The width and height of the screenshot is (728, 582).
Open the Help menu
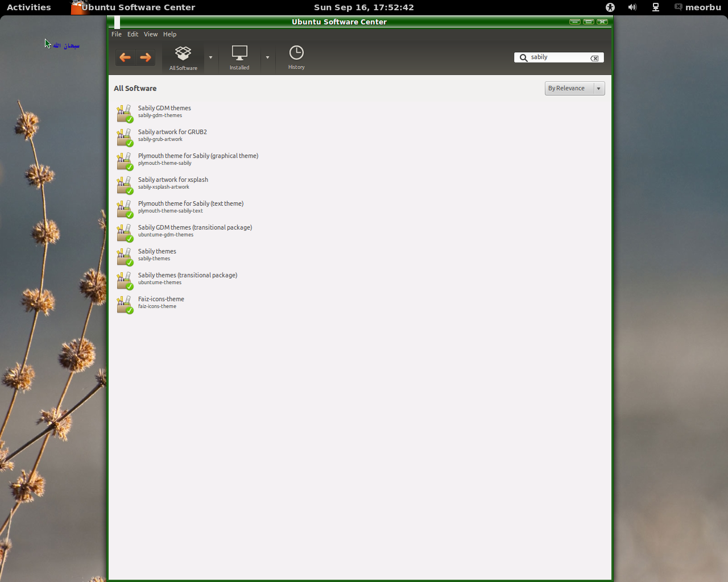pyautogui.click(x=169, y=34)
